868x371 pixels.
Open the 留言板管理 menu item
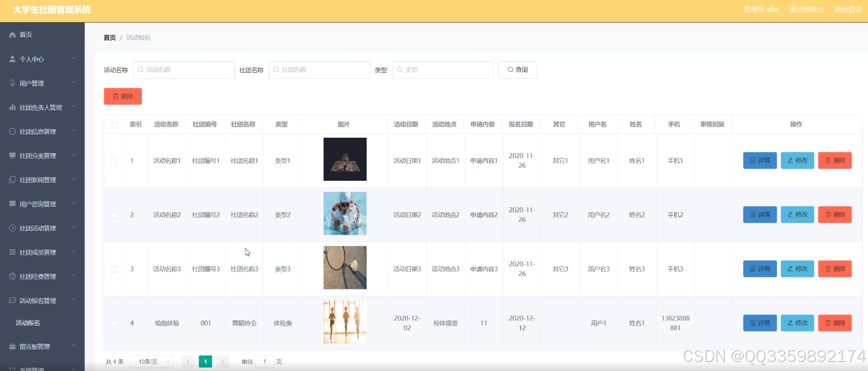(x=42, y=346)
